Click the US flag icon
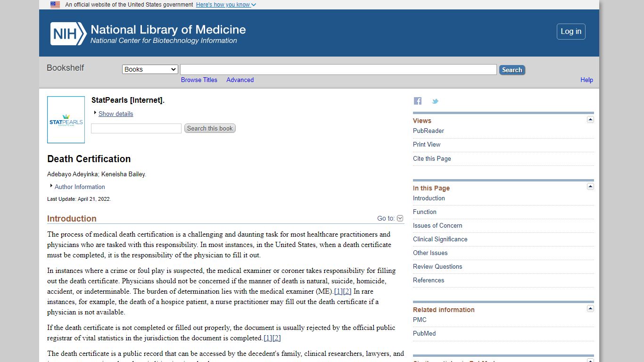Image resolution: width=644 pixels, height=362 pixels. point(55,5)
